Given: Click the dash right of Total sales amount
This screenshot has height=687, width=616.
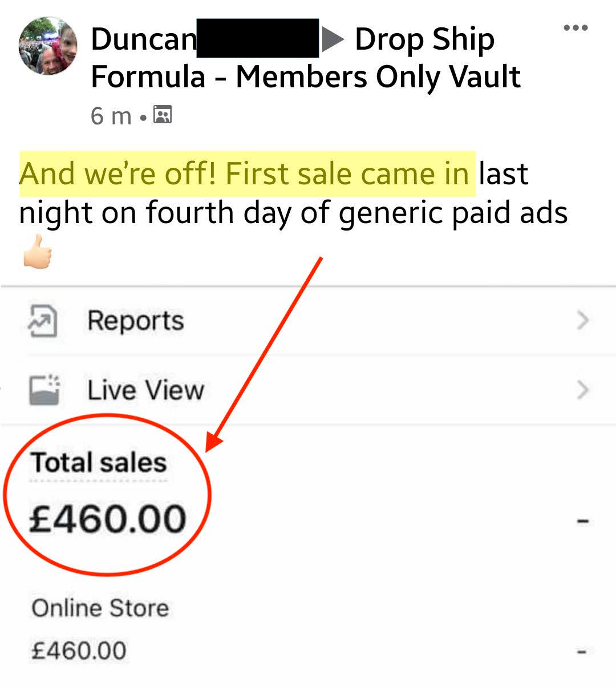Looking at the screenshot, I should pyautogui.click(x=582, y=520).
